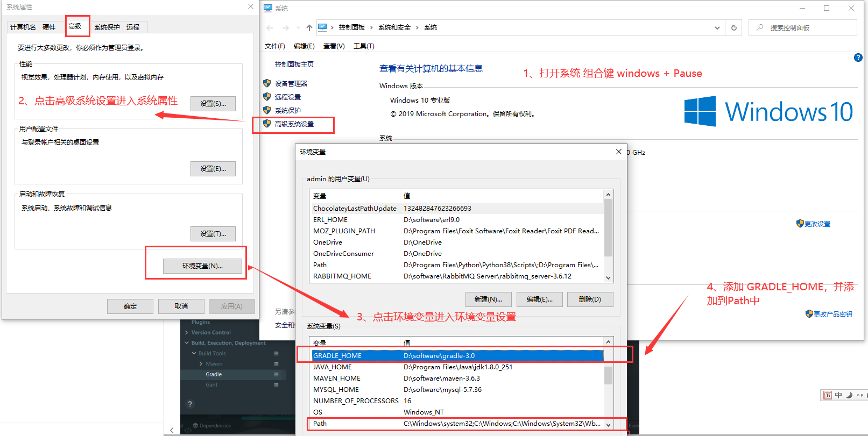This screenshot has width=868, height=436.
Task: Click user variables list scrollbar thumb
Action: coord(608,228)
